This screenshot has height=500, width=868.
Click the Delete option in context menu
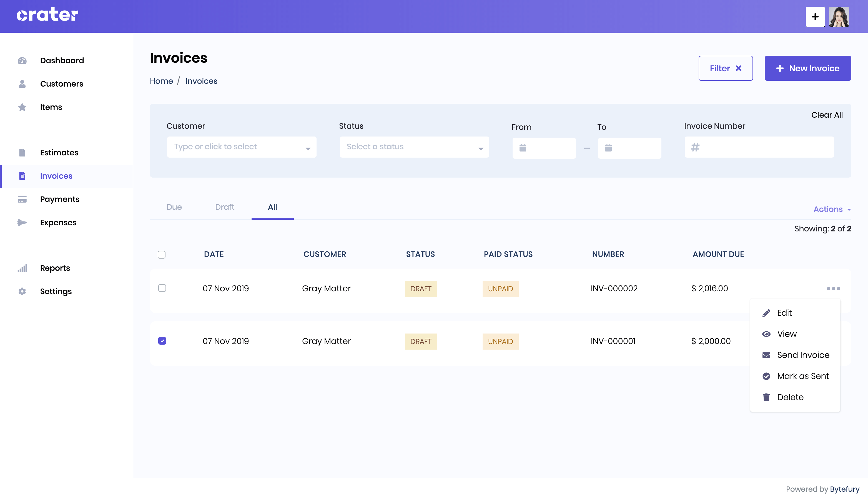[790, 397]
